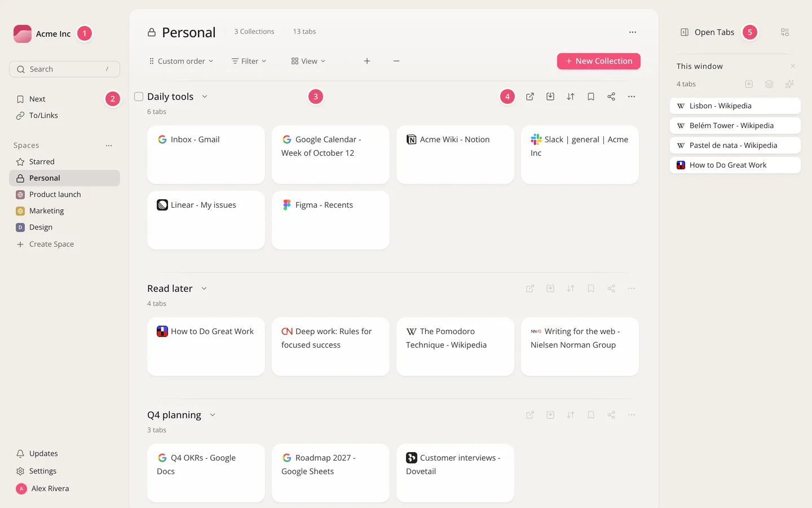Expand the Daily tools chevron

(x=205, y=97)
